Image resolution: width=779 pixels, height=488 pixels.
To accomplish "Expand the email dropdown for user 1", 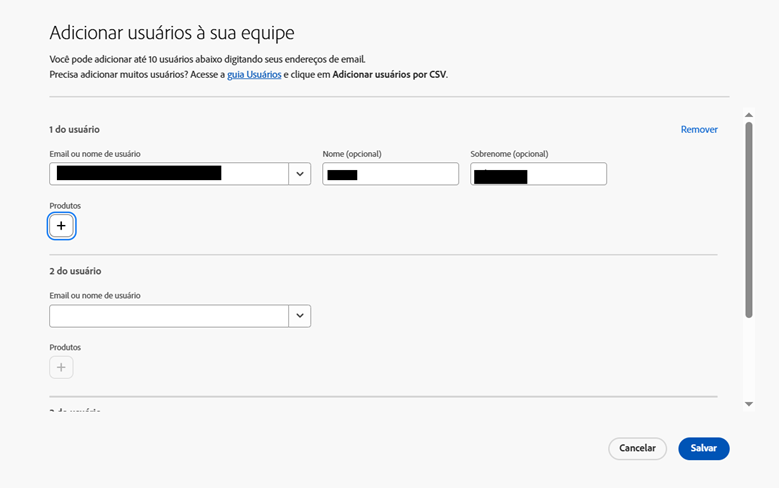I will (300, 174).
